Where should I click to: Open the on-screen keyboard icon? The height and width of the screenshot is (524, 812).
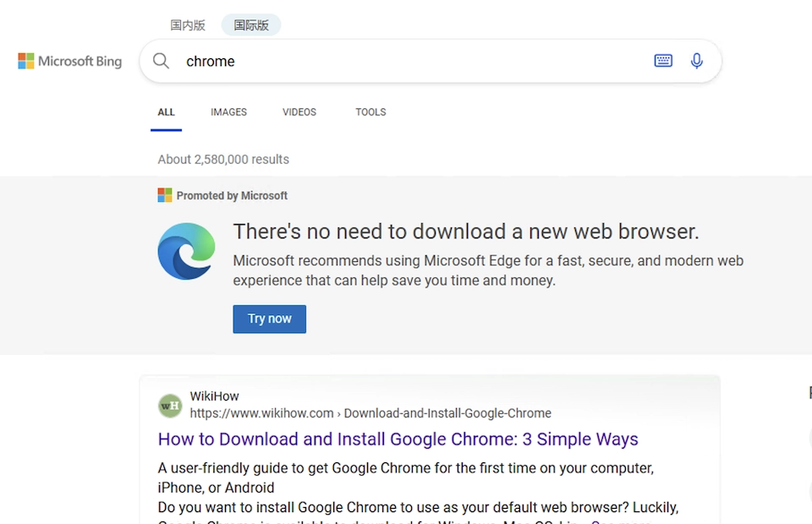[x=663, y=61]
